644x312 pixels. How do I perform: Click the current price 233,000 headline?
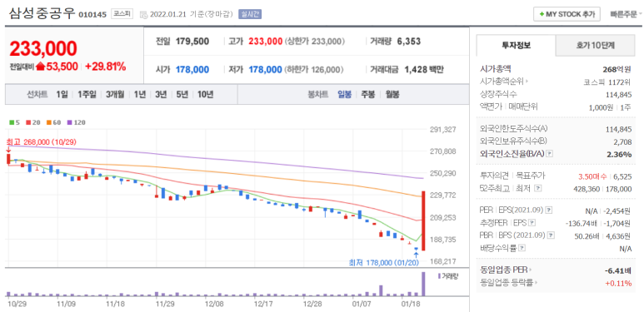43,48
